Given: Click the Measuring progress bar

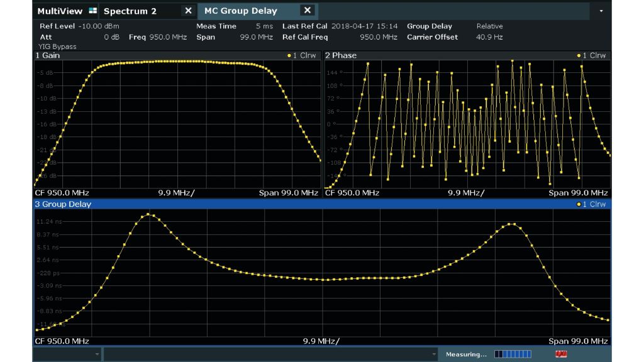Looking at the screenshot, I should [513, 355].
